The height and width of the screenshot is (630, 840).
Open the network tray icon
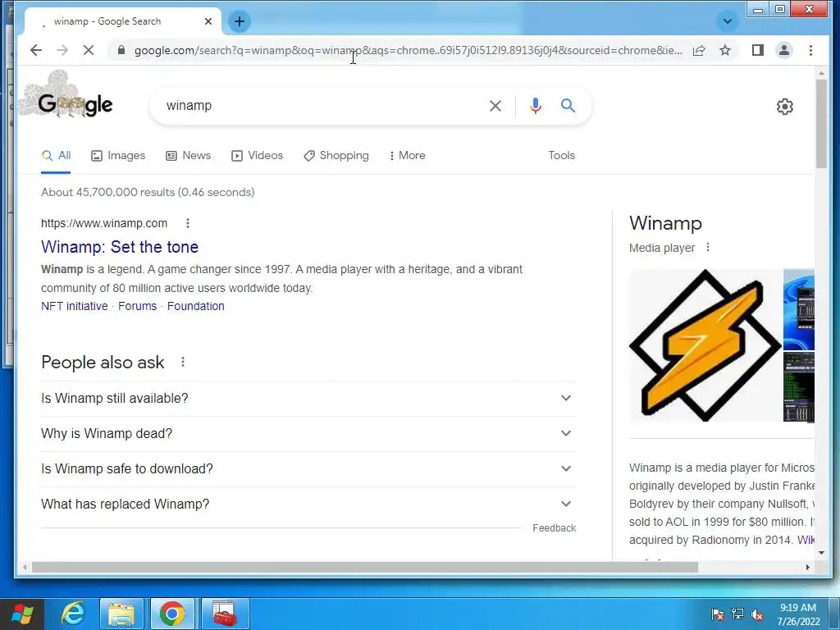point(737,614)
